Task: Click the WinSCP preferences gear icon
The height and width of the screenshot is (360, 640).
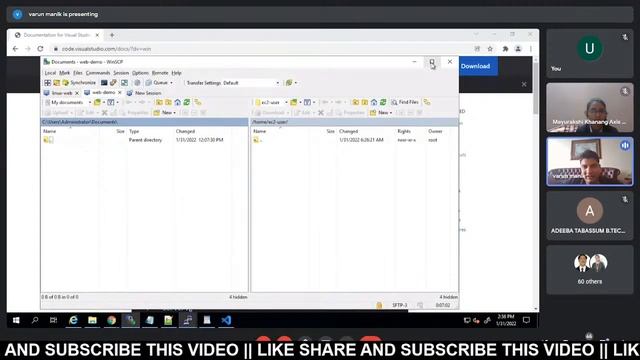Action: (x=138, y=83)
